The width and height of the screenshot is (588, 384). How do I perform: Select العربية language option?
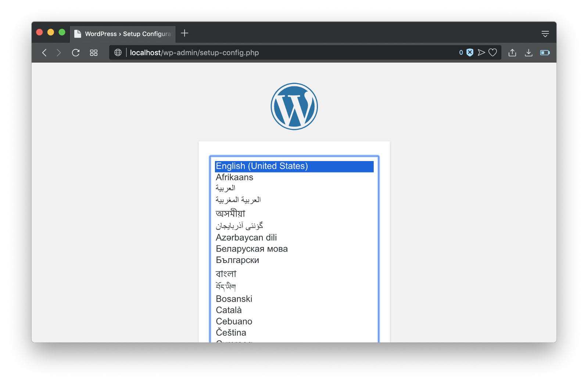(x=294, y=188)
